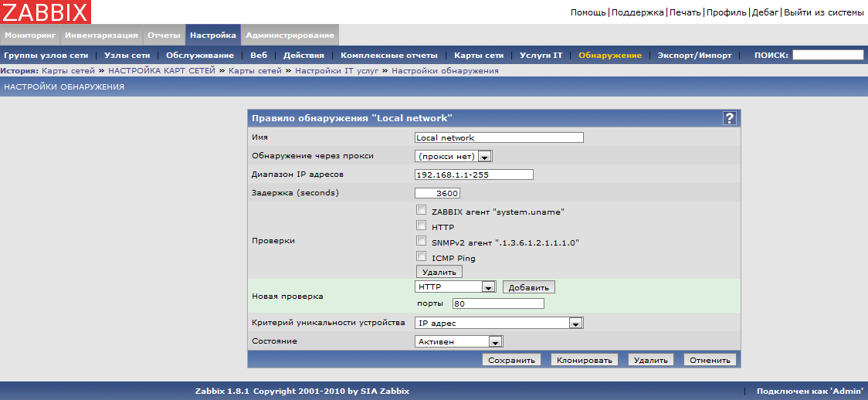
Task: Tick the ICMP Ping checkbox
Action: tap(422, 256)
